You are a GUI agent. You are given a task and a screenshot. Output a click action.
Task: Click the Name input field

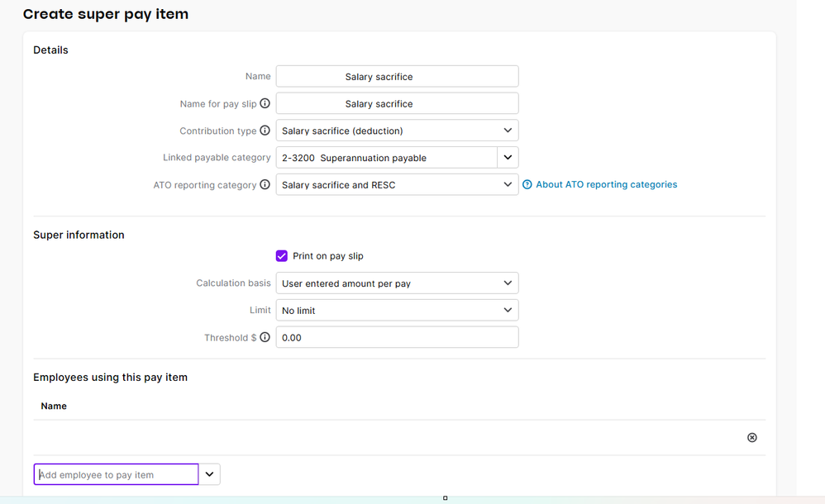[398, 76]
